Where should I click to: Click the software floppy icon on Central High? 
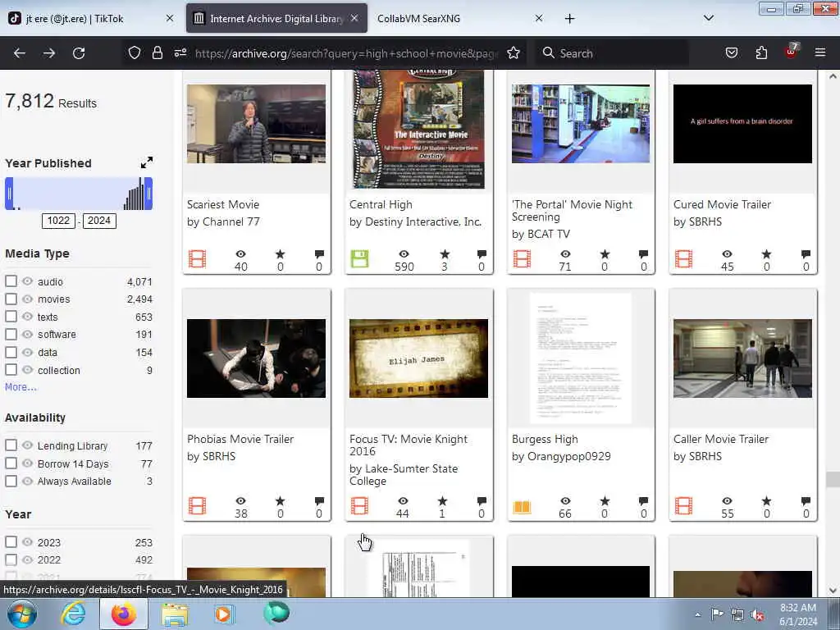(359, 259)
